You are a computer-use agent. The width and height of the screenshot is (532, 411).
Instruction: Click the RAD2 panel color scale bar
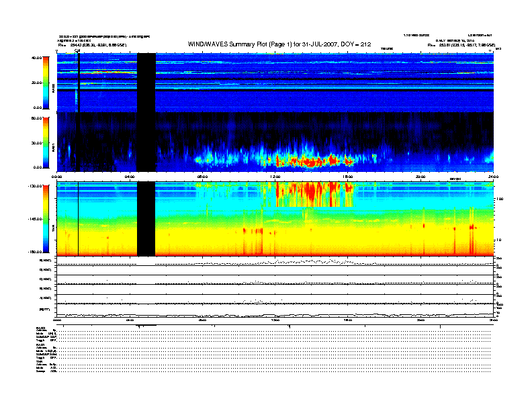pos(46,83)
